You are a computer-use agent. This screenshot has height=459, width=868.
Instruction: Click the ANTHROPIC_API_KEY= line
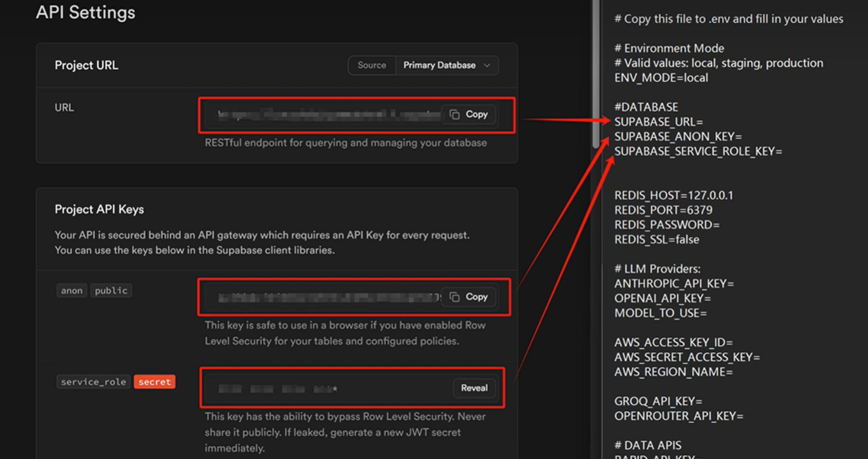[x=674, y=284]
